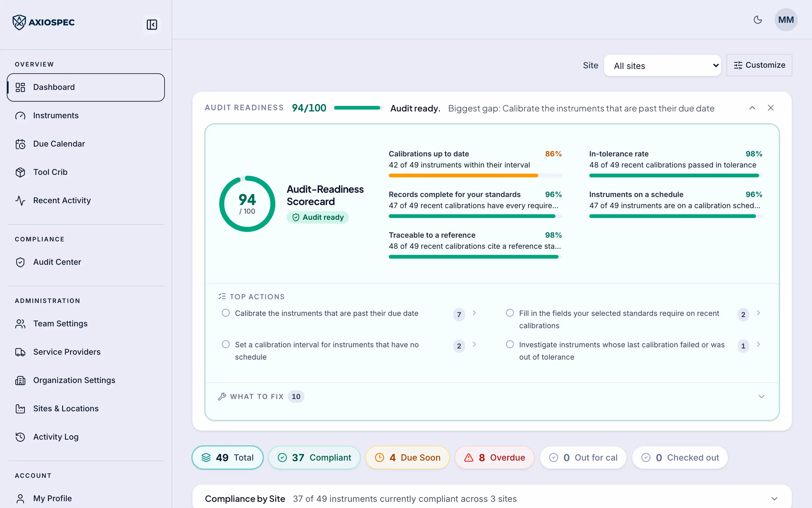Tick the circle for Set a calibration interval
The height and width of the screenshot is (508, 812).
226,345
